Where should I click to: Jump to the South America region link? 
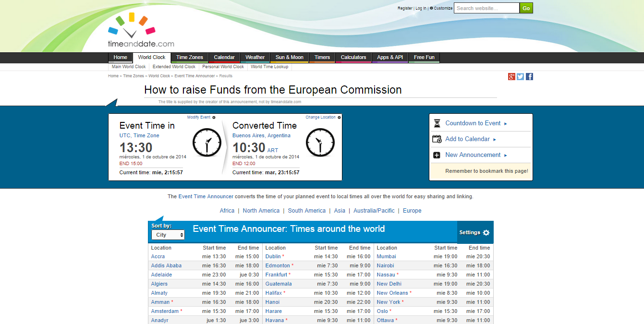point(306,211)
